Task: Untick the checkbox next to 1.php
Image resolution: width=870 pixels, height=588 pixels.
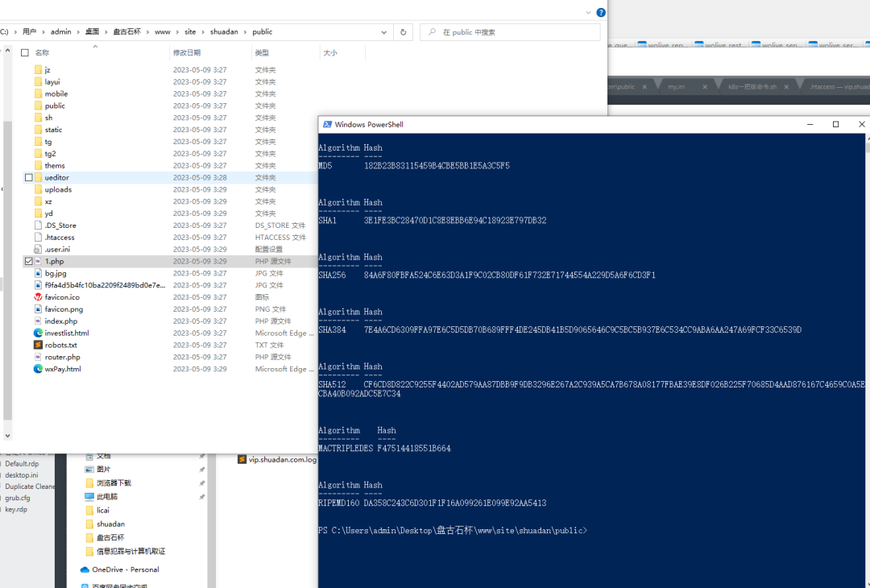Action: 29,261
